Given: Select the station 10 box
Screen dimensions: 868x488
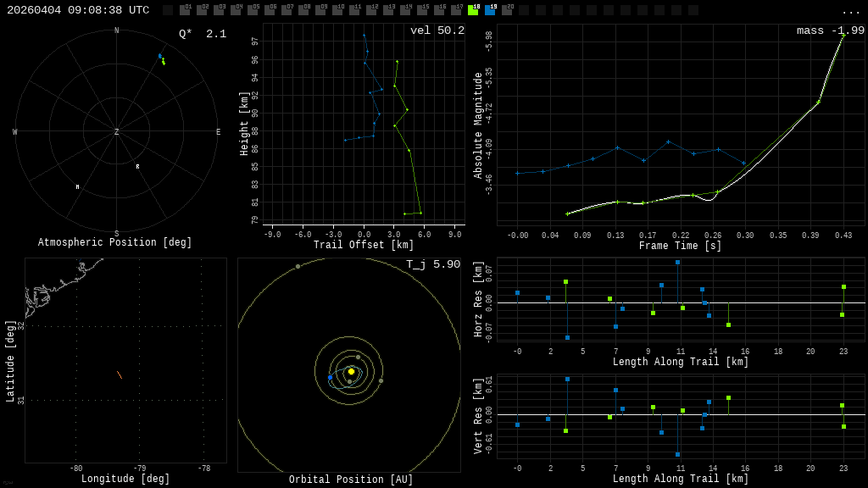Looking at the screenshot, I should pos(337,10).
